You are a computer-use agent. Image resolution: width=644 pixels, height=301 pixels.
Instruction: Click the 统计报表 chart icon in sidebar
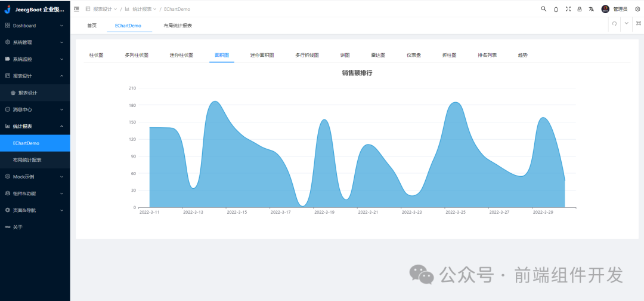[x=7, y=126]
